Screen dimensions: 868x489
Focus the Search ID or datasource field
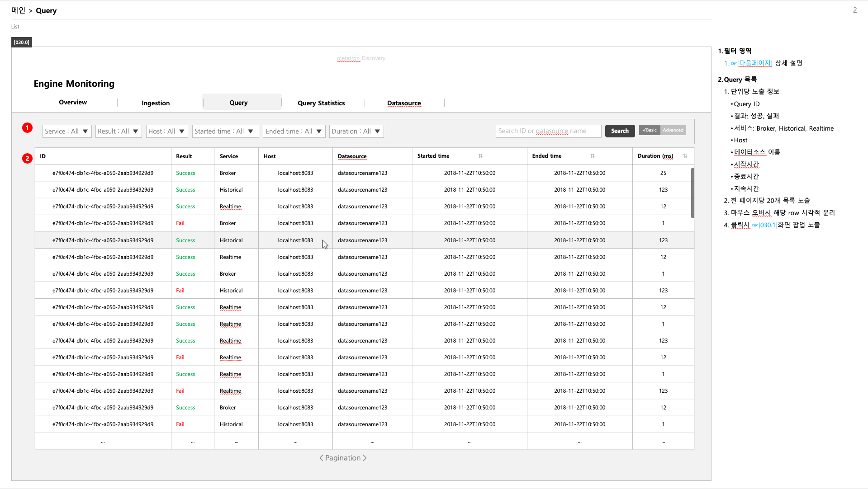[x=548, y=131]
